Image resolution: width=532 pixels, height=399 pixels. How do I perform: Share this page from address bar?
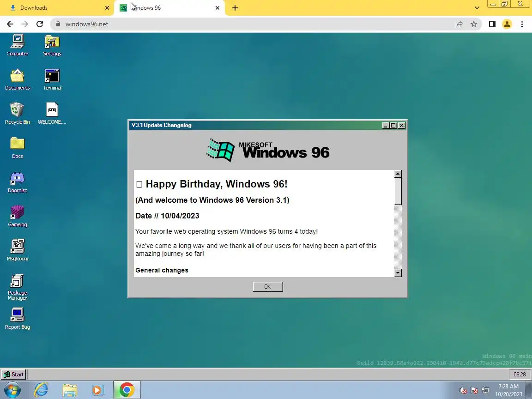coord(459,24)
